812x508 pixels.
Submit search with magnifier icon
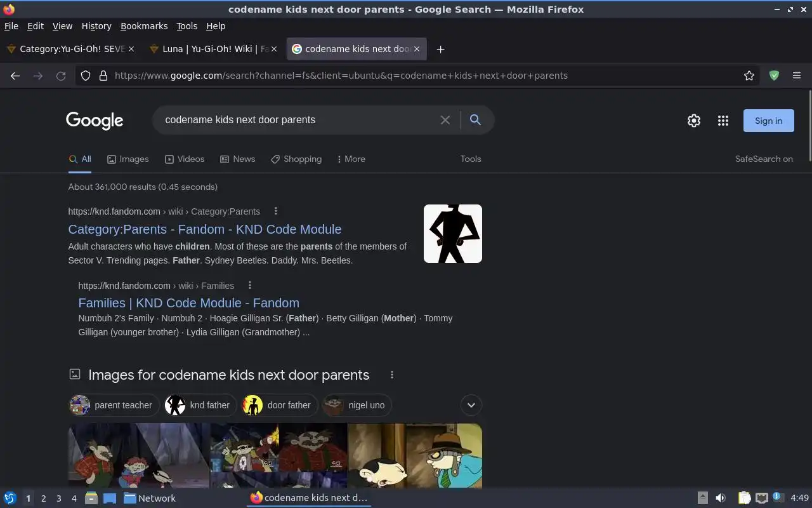(475, 119)
